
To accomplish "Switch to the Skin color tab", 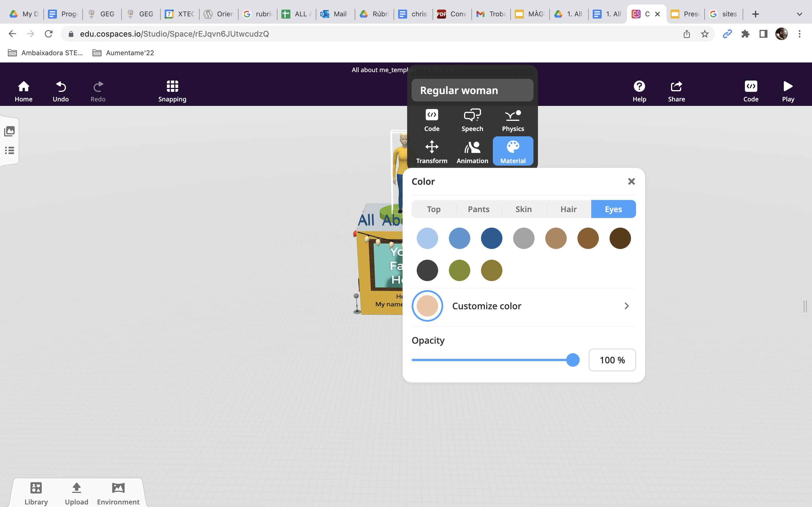I will (x=524, y=209).
